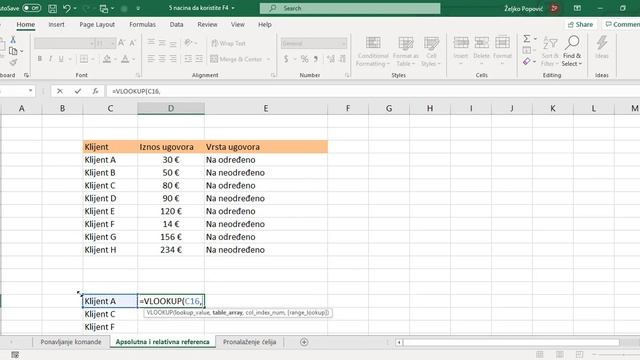Click Merge & Center
The width and height of the screenshot is (640, 360).
[236, 59]
